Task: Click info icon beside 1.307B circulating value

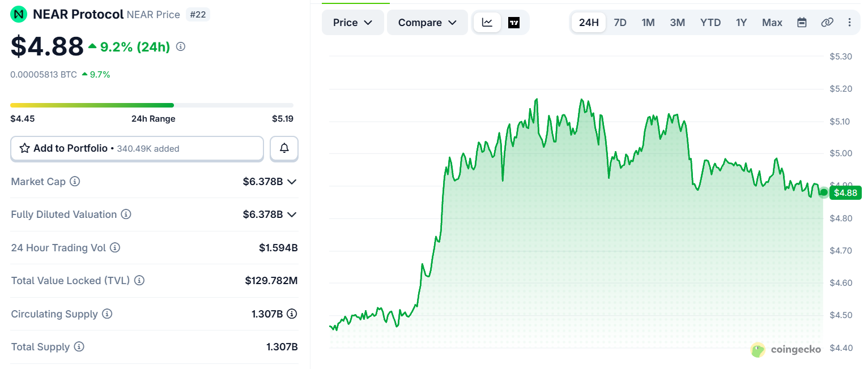Action: pos(292,314)
